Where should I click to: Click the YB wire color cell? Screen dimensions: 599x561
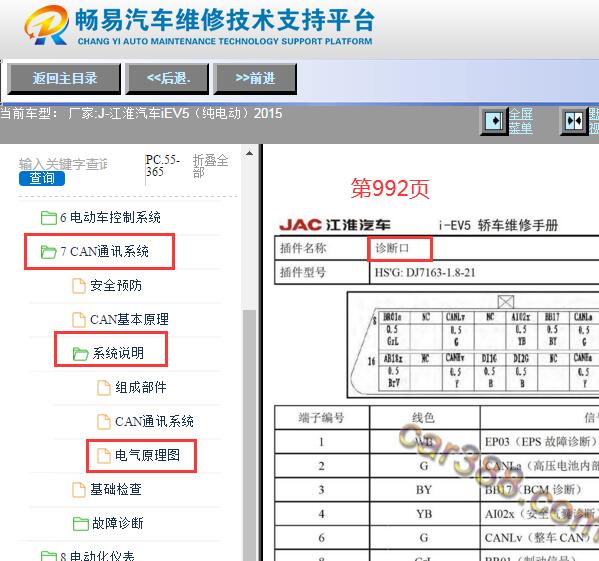coord(424,514)
